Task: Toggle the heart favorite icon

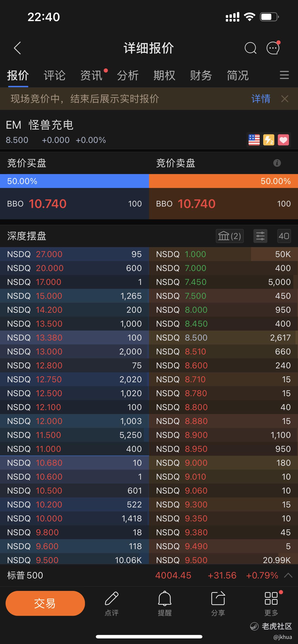Action: (283, 140)
